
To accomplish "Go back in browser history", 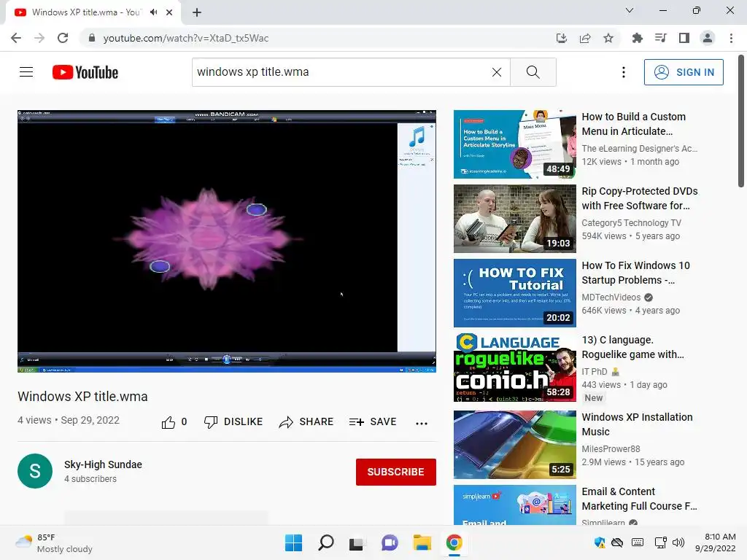I will [16, 38].
